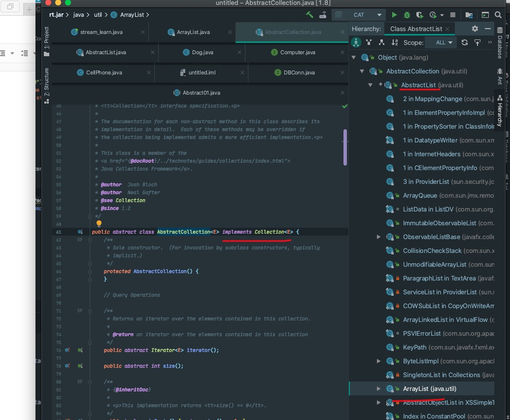
Task: Refresh the hierarchy tree
Action: (x=465, y=42)
